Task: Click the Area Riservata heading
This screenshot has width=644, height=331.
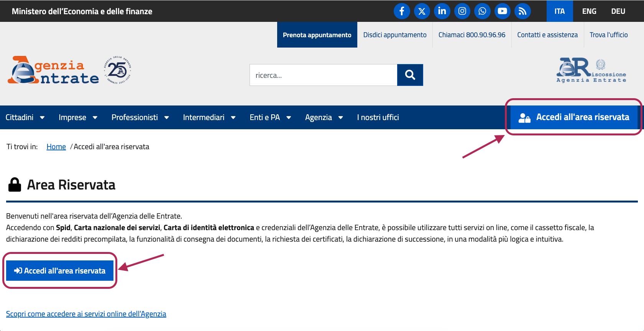Action: [71, 185]
